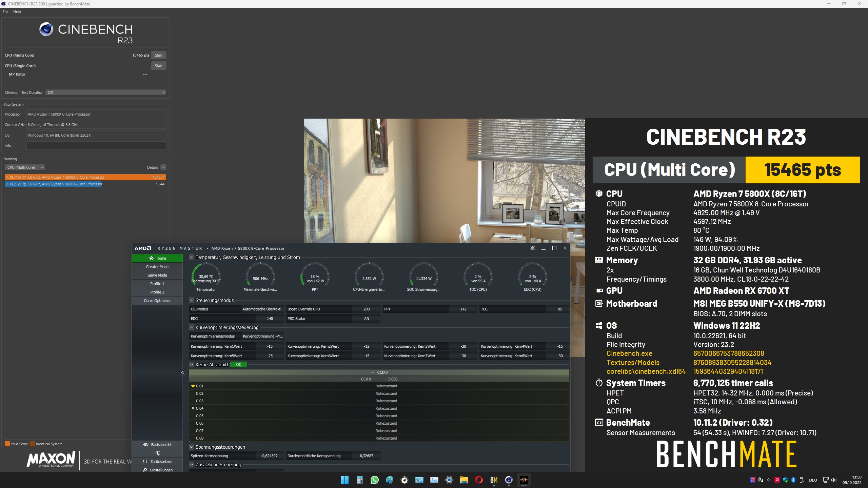This screenshot has width=868, height=488.
Task: Open the File menu in Cinebench
Action: click(5, 11)
